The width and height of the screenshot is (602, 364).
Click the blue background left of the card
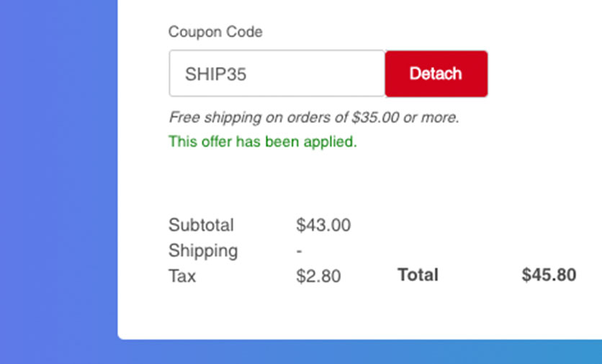58,180
